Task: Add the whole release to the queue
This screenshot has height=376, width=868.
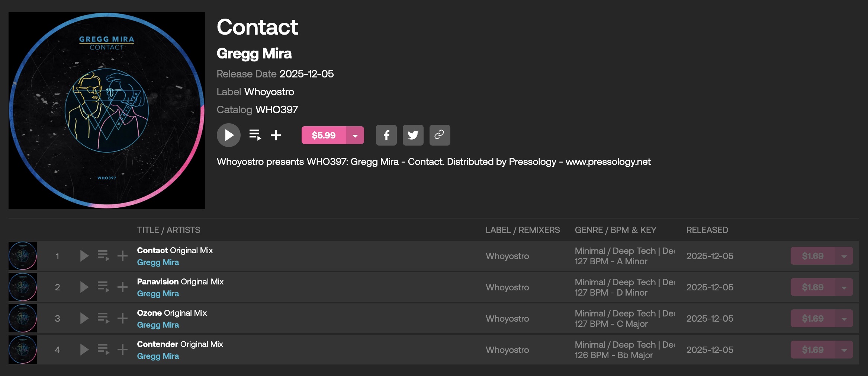Action: [255, 135]
